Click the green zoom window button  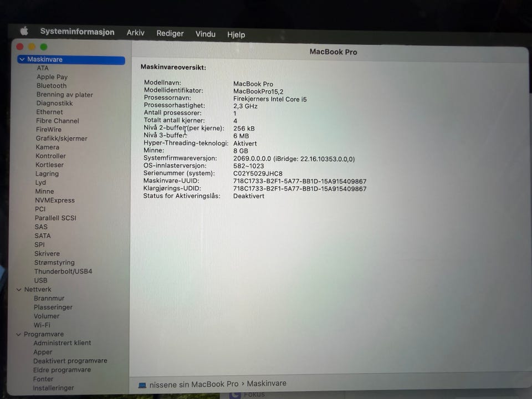tap(44, 47)
